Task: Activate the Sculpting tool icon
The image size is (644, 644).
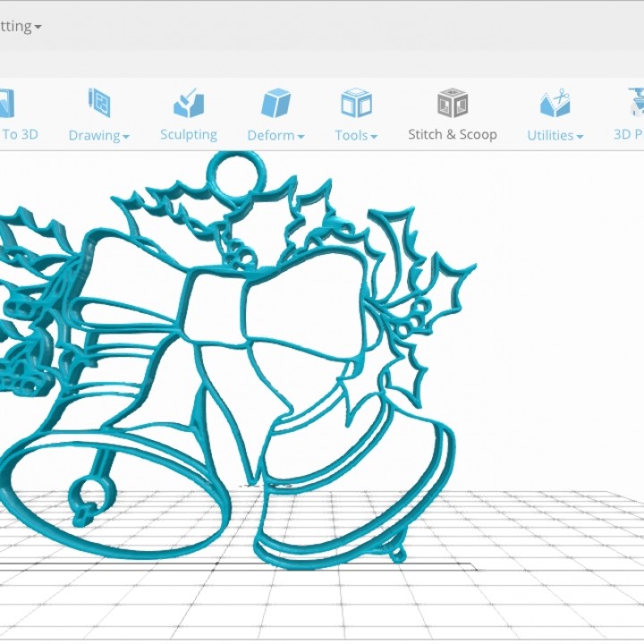Action: [x=188, y=103]
